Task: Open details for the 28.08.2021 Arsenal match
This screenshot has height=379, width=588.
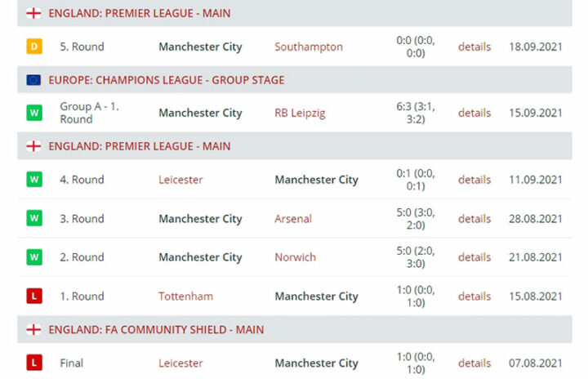Action: (474, 218)
